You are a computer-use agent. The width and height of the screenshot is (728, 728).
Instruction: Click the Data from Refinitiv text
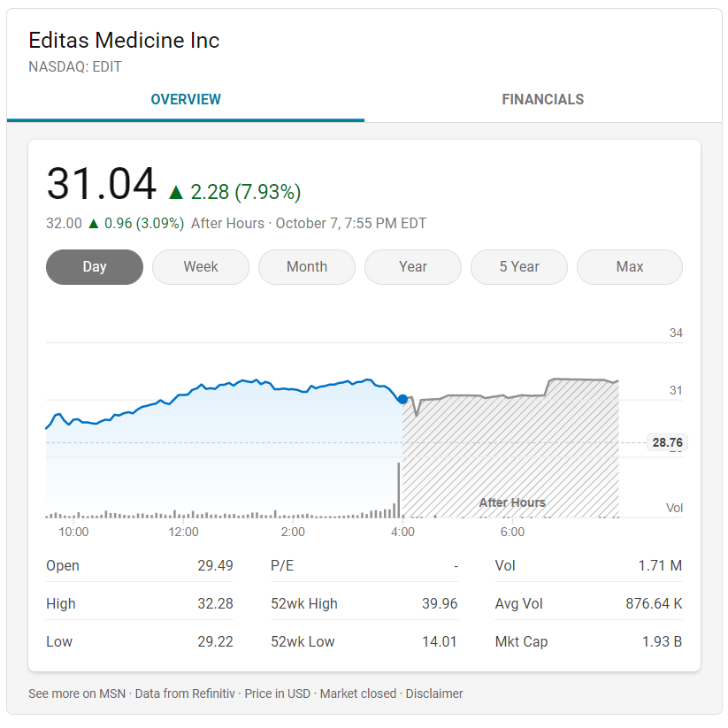click(x=185, y=694)
